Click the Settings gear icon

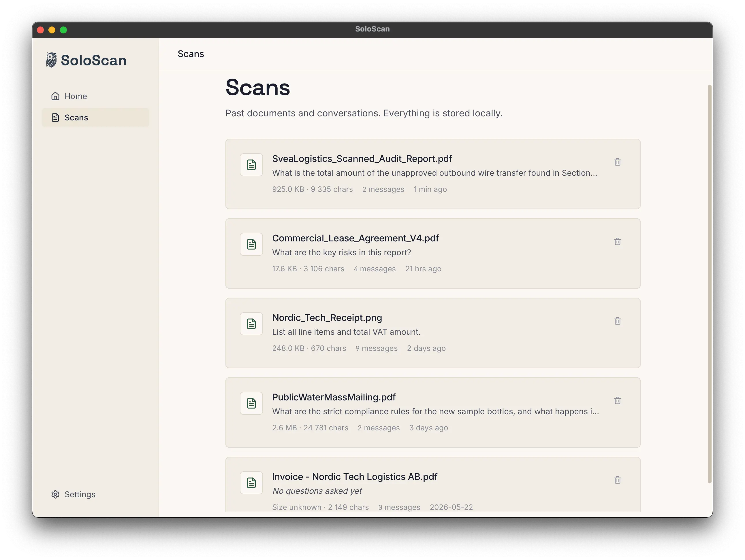(x=55, y=494)
